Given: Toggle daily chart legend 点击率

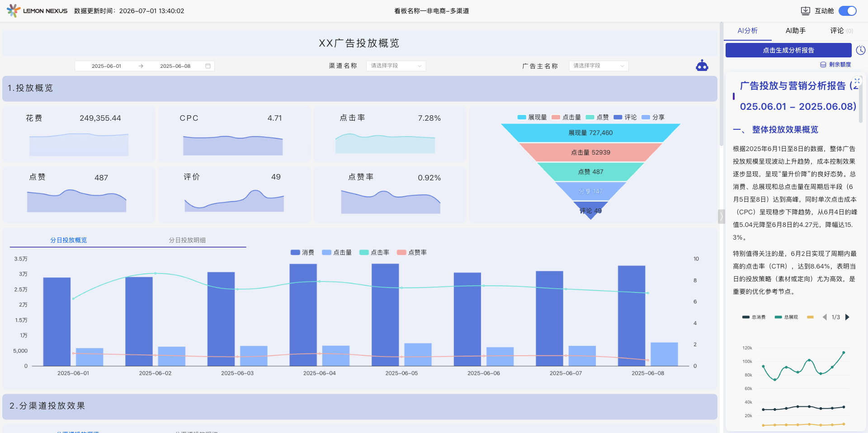Looking at the screenshot, I should coord(374,252).
